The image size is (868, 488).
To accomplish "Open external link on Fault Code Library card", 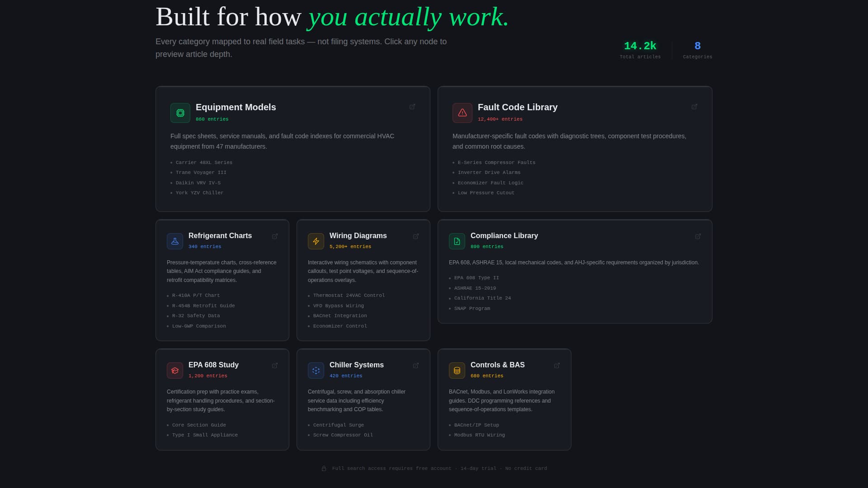I will (694, 107).
